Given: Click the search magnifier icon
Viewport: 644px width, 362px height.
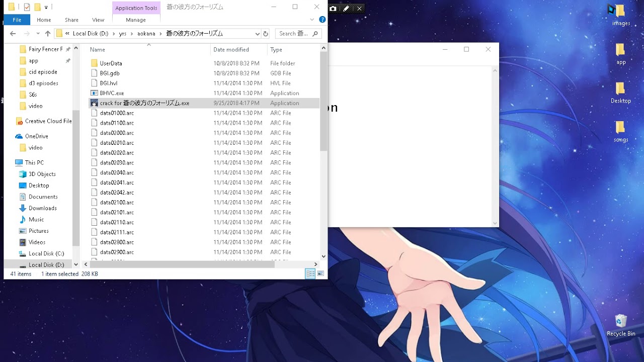Looking at the screenshot, I should point(315,34).
